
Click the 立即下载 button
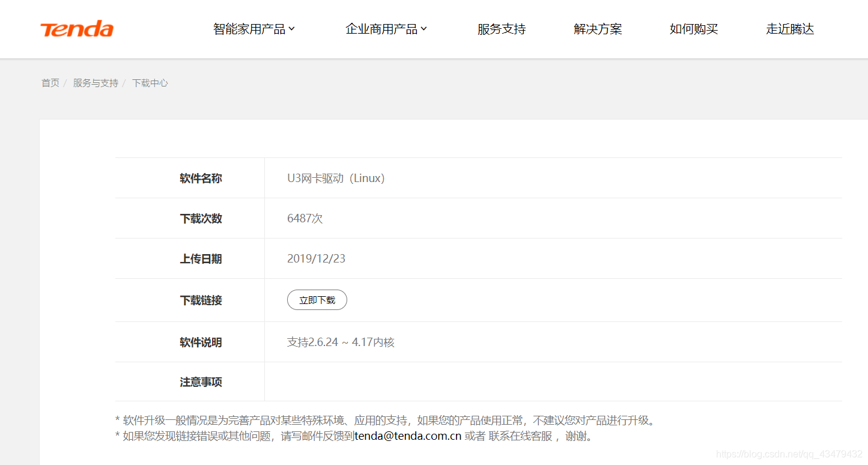pos(317,300)
